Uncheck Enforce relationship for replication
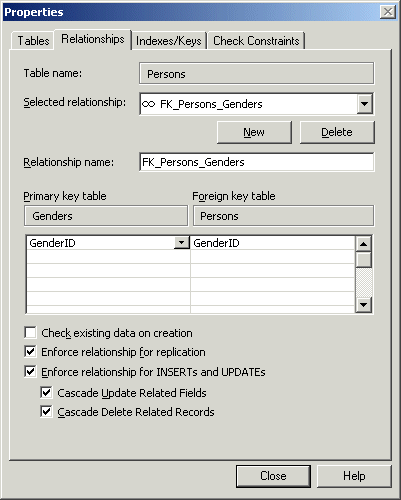 pyautogui.click(x=30, y=352)
